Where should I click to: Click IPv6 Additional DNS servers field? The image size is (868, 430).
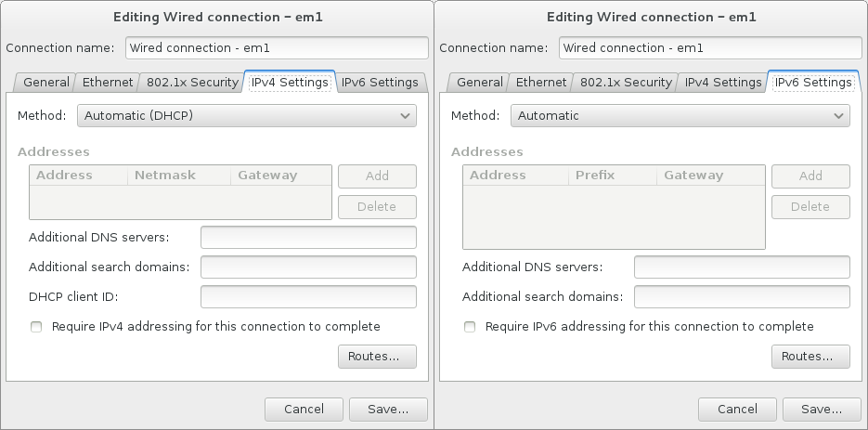click(742, 267)
